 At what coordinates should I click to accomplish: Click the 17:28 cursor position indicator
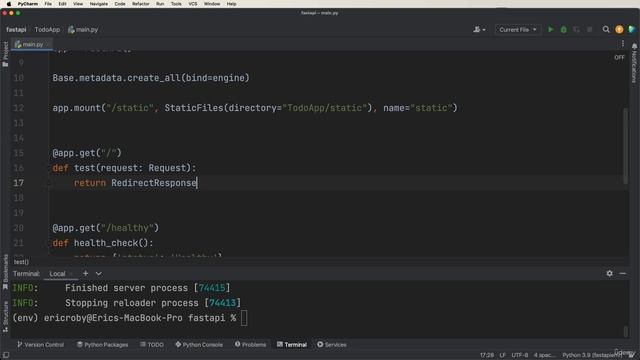coord(487,355)
